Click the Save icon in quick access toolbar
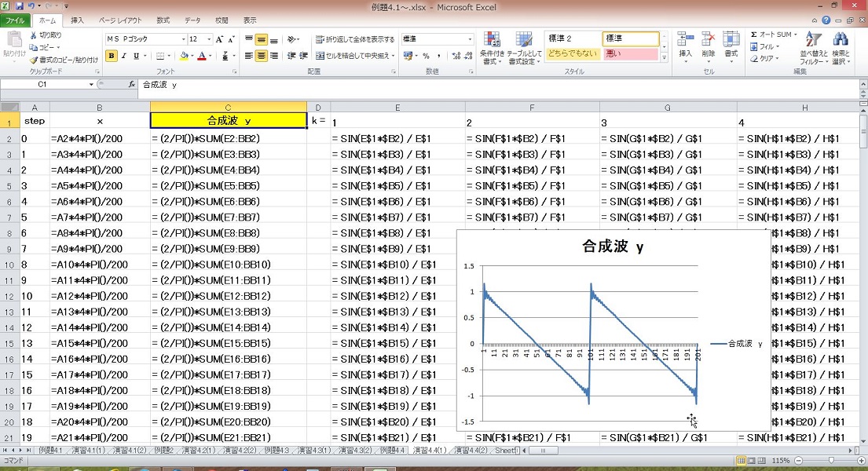The image size is (868, 471). pyautogui.click(x=19, y=5)
